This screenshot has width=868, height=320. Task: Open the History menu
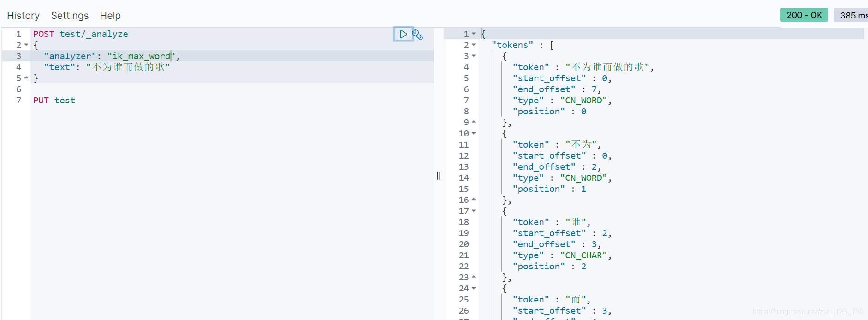[x=23, y=16]
